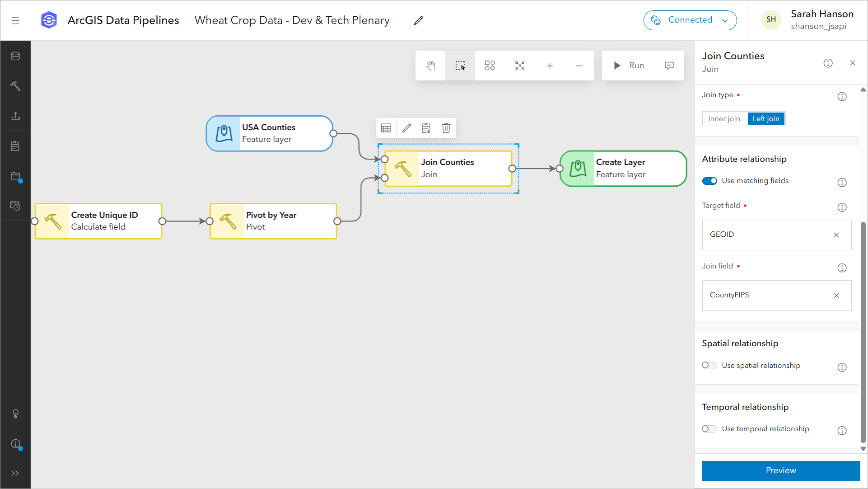Apply auto layout to the diagram
This screenshot has height=489, width=868.
point(490,66)
